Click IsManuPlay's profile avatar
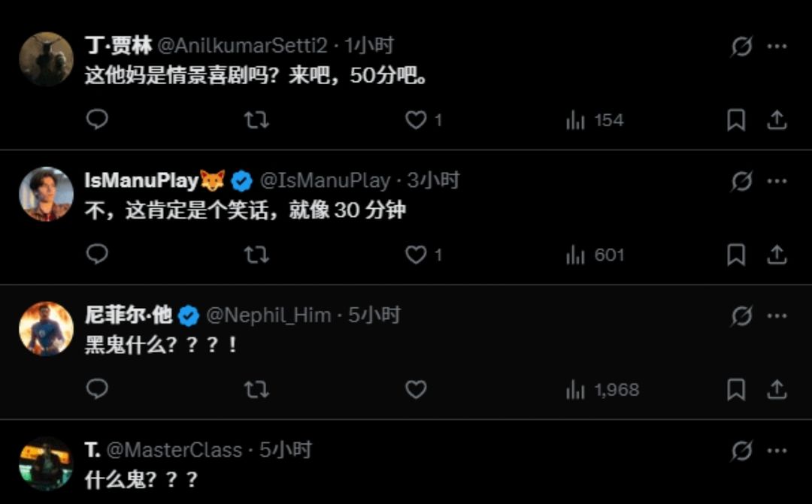The height and width of the screenshot is (504, 812). (46, 194)
